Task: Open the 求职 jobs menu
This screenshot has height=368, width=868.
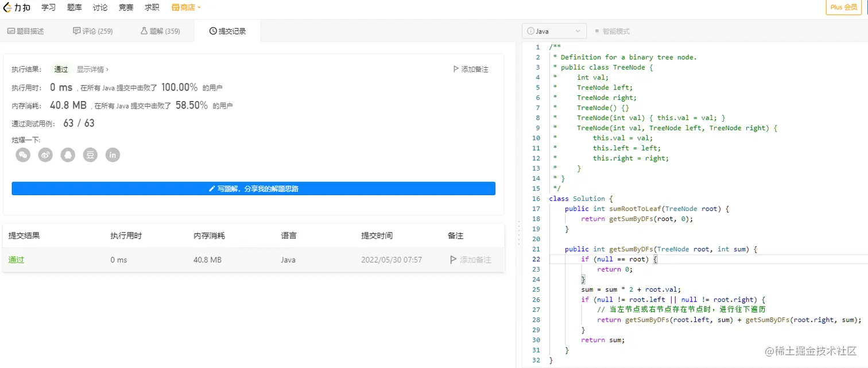Action: click(x=152, y=7)
